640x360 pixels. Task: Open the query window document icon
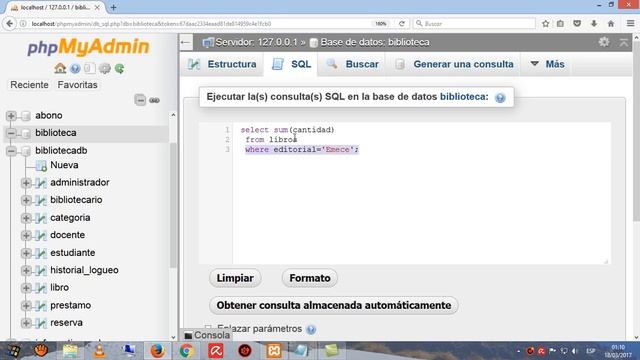(89, 68)
